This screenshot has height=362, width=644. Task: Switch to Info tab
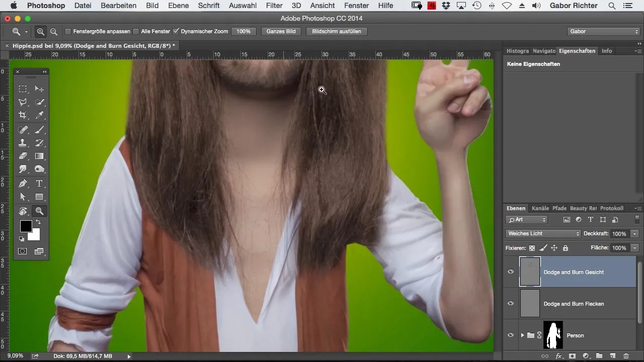tap(607, 51)
